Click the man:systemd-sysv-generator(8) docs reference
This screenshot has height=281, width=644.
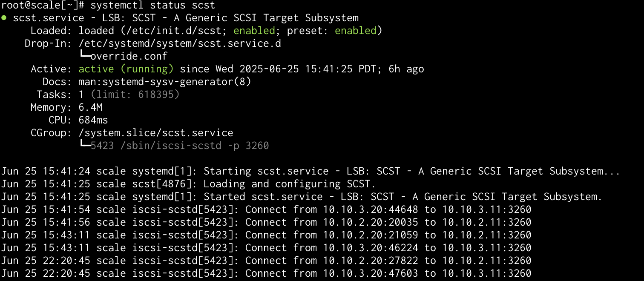point(165,82)
